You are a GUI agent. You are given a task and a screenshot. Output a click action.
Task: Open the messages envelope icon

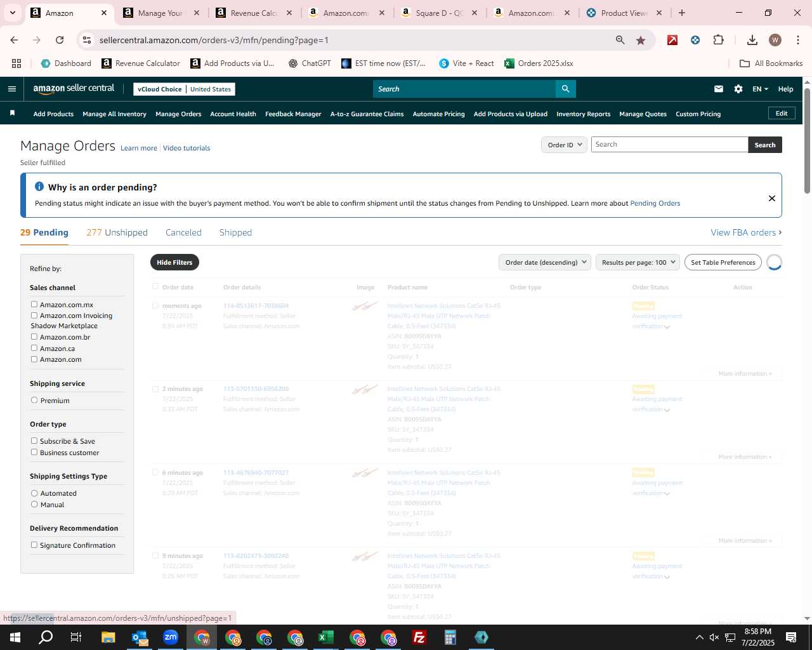719,89
